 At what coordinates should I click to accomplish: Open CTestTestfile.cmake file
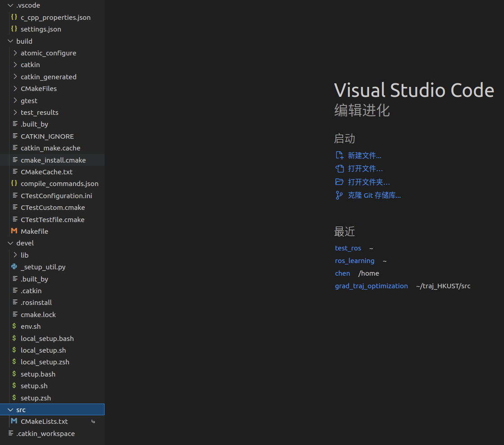click(x=52, y=220)
